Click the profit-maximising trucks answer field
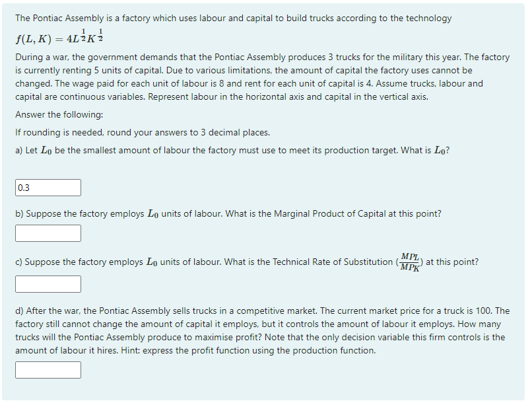This screenshot has width=532, height=405. 48,370
